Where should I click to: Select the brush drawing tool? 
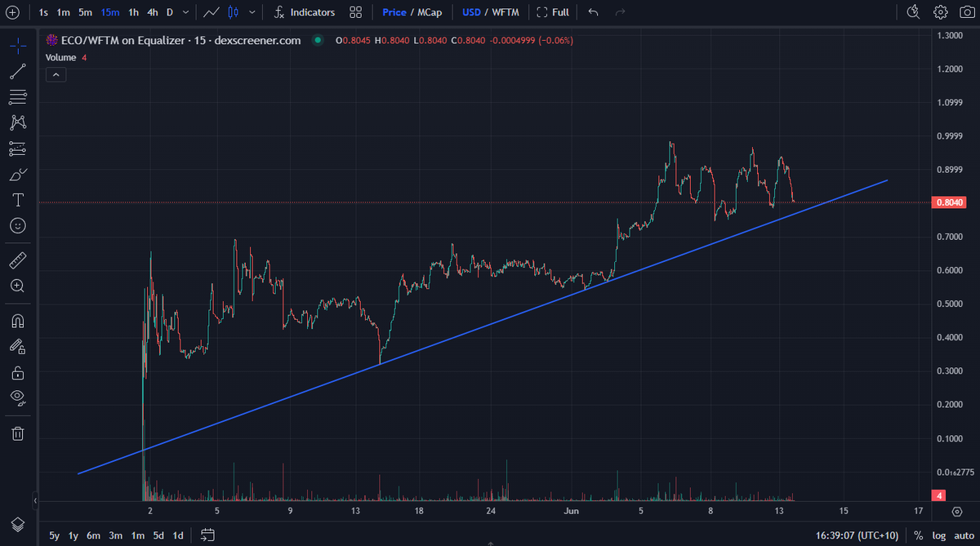[x=18, y=174]
